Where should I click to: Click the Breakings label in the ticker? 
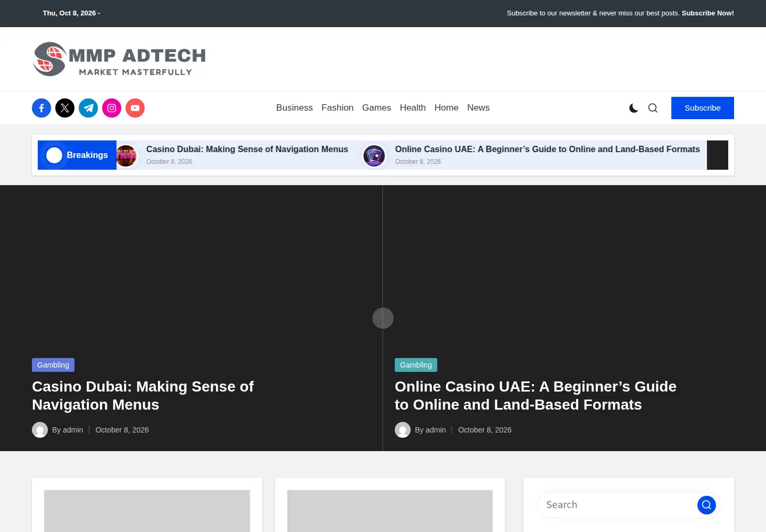point(77,155)
